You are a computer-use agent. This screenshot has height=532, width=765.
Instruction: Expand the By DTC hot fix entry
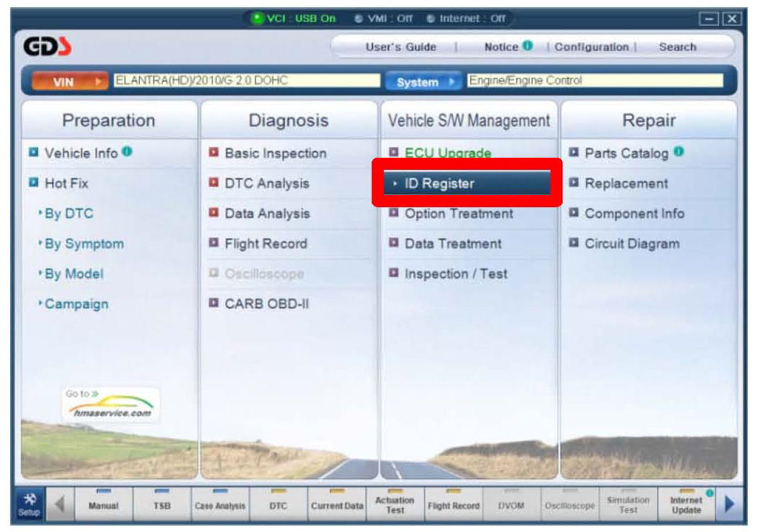(x=69, y=214)
